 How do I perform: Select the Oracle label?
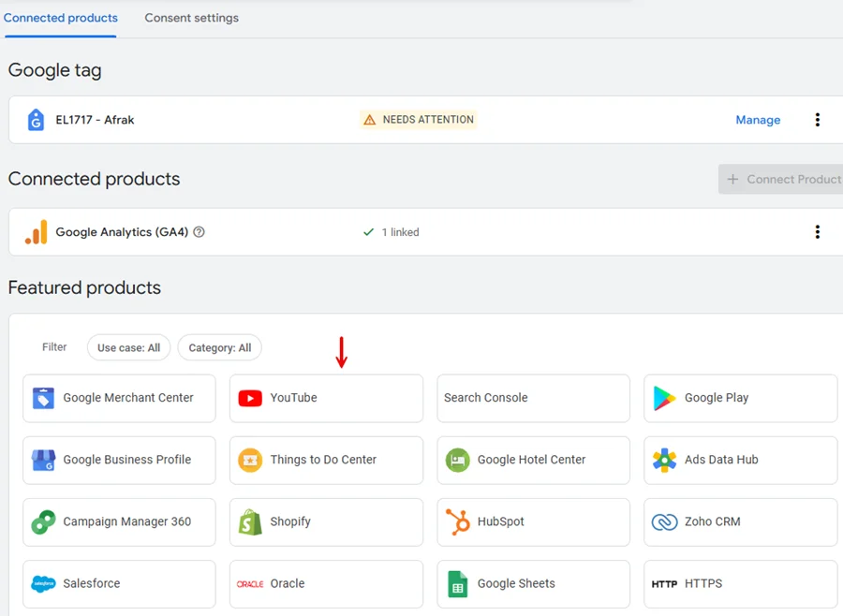point(288,583)
